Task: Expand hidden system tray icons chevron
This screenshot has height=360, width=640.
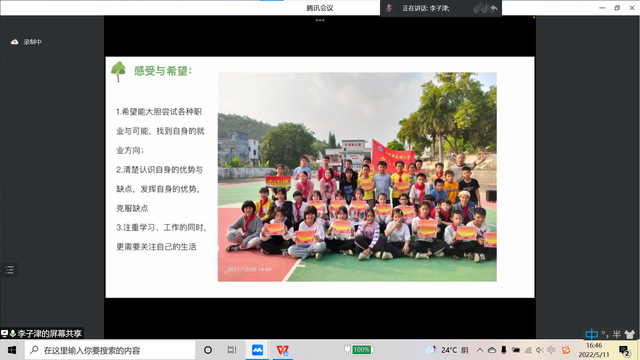Action: point(480,350)
